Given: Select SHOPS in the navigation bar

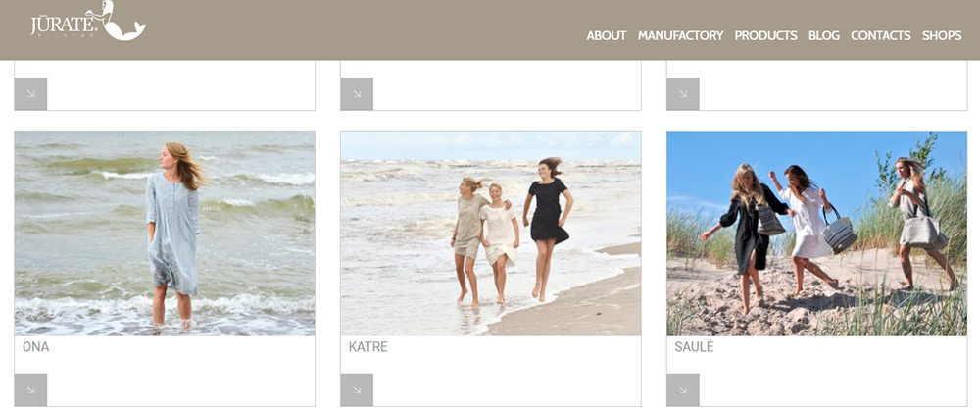Looking at the screenshot, I should [941, 35].
